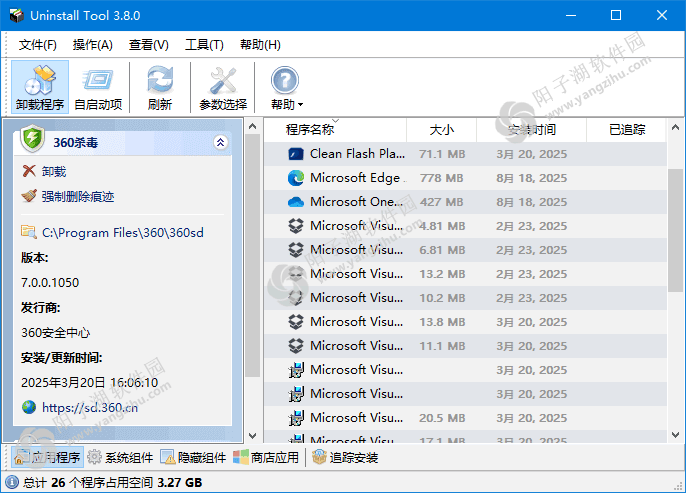The image size is (686, 493).
Task: Click the globe icon beside sd.360.cn
Action: click(x=29, y=407)
